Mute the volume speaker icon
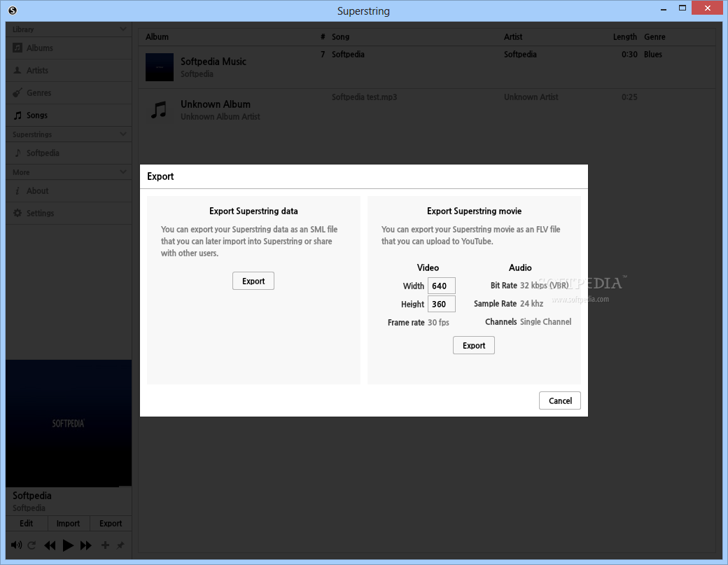The height and width of the screenshot is (565, 728). [x=16, y=545]
